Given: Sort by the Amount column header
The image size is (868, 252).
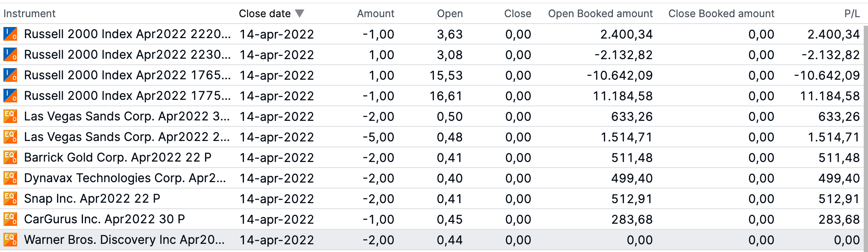Looking at the screenshot, I should pyautogui.click(x=375, y=14).
